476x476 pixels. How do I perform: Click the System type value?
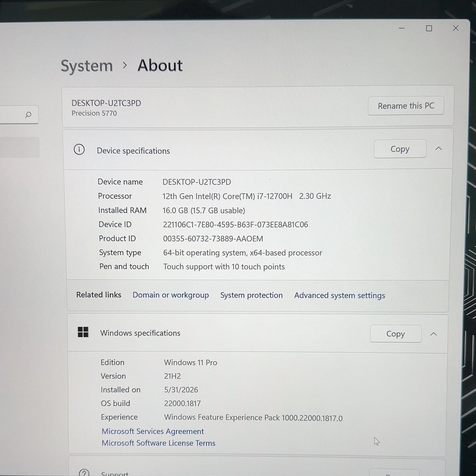point(243,253)
